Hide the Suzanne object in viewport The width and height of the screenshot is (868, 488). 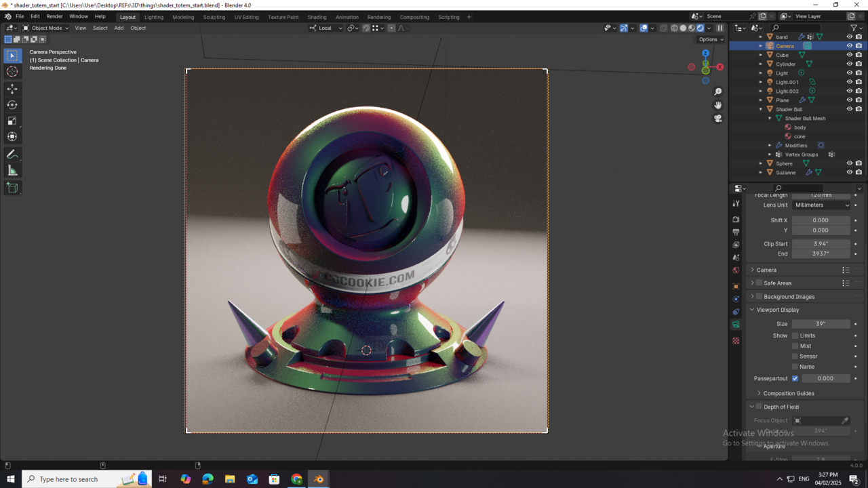click(849, 172)
